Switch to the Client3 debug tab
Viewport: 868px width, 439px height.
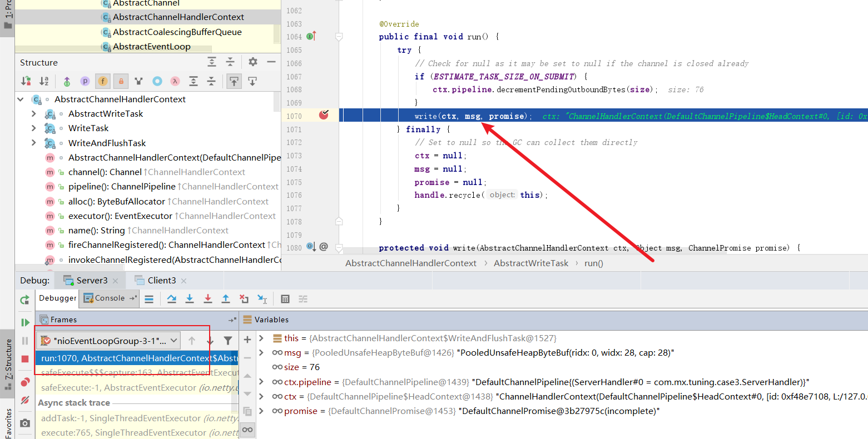pyautogui.click(x=161, y=281)
